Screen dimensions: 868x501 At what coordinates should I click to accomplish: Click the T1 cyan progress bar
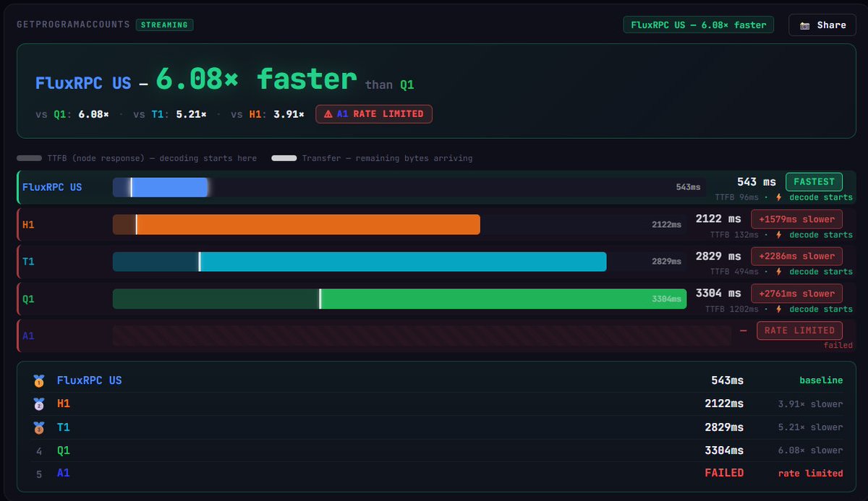click(x=359, y=262)
